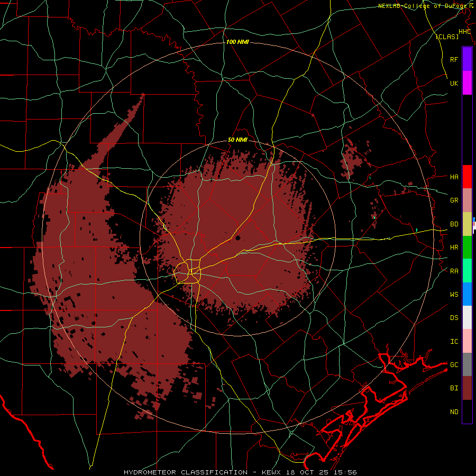Click the ND black legend swatch

[467, 411]
